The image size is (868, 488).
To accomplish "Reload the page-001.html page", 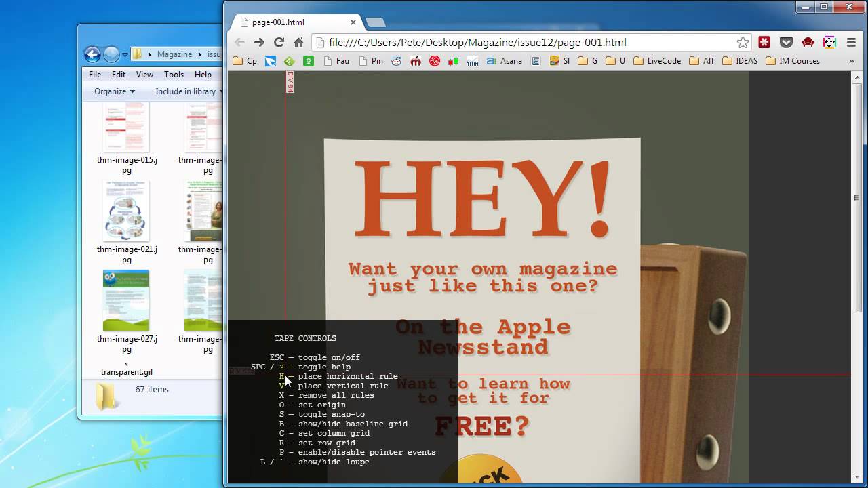I will point(279,42).
